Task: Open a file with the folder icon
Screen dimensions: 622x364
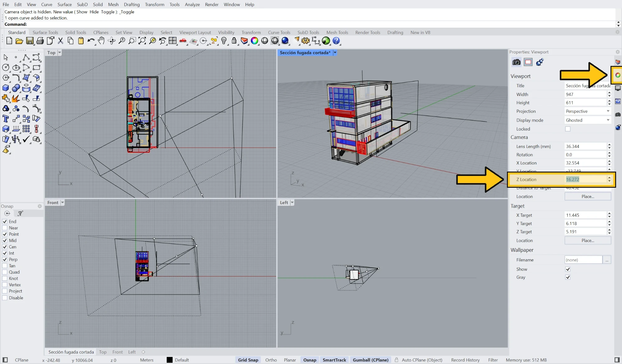Action: (19, 41)
